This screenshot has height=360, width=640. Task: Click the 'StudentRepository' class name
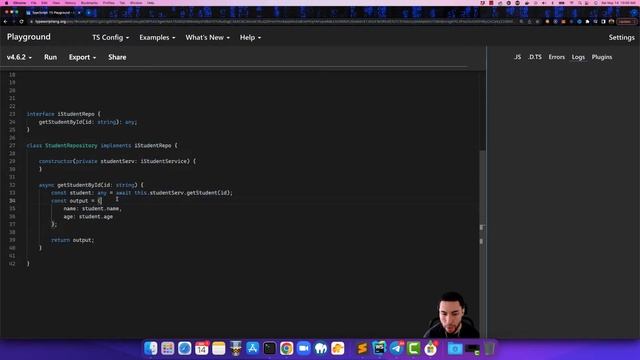[x=71, y=145]
